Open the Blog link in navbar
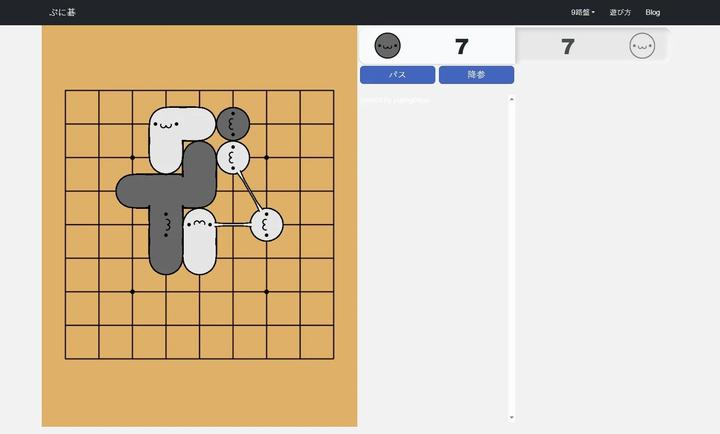 tap(653, 12)
